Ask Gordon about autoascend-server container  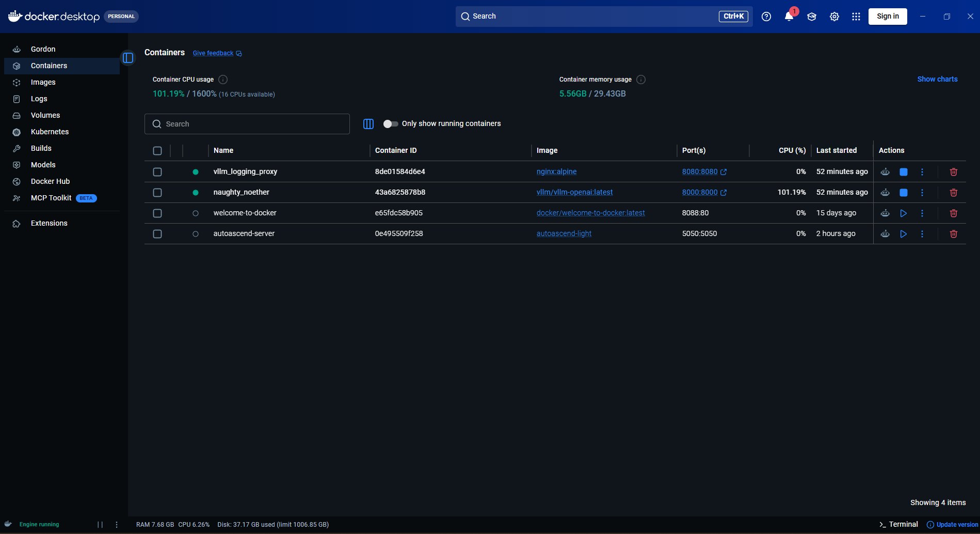click(885, 234)
